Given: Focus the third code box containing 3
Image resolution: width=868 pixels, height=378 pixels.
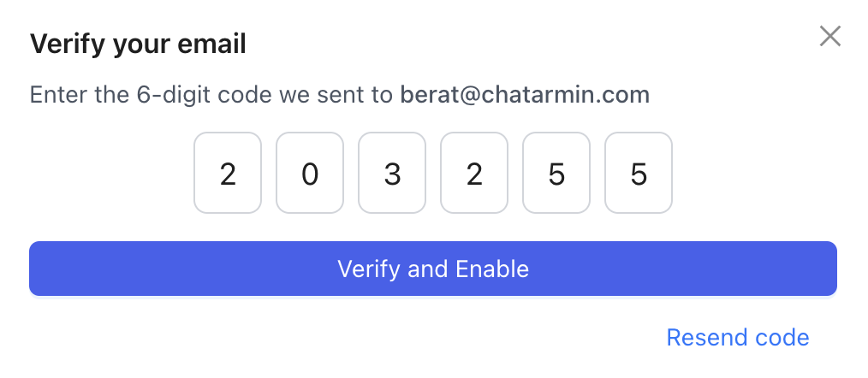Looking at the screenshot, I should coord(392,175).
